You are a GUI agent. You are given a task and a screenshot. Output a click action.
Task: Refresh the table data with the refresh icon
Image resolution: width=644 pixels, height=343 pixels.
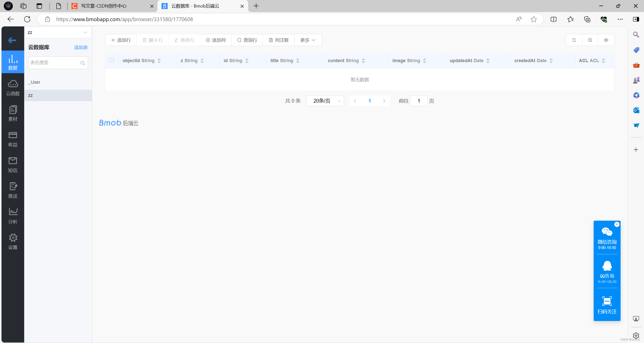[x=574, y=40]
